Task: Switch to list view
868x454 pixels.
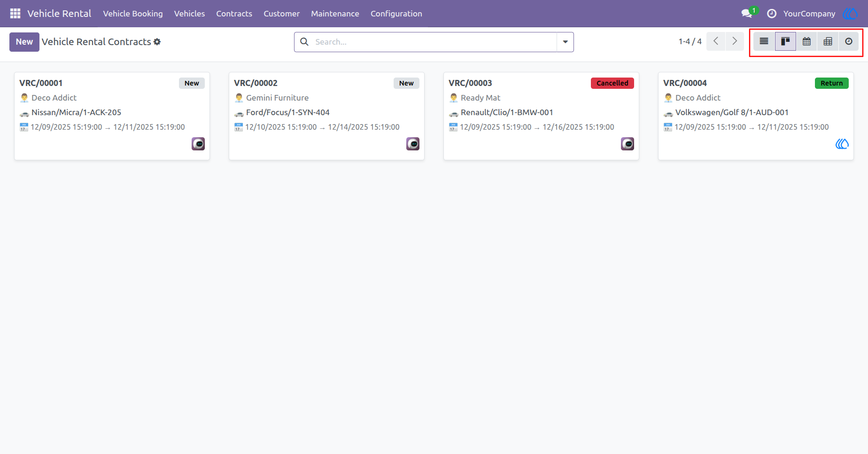Action: (764, 41)
